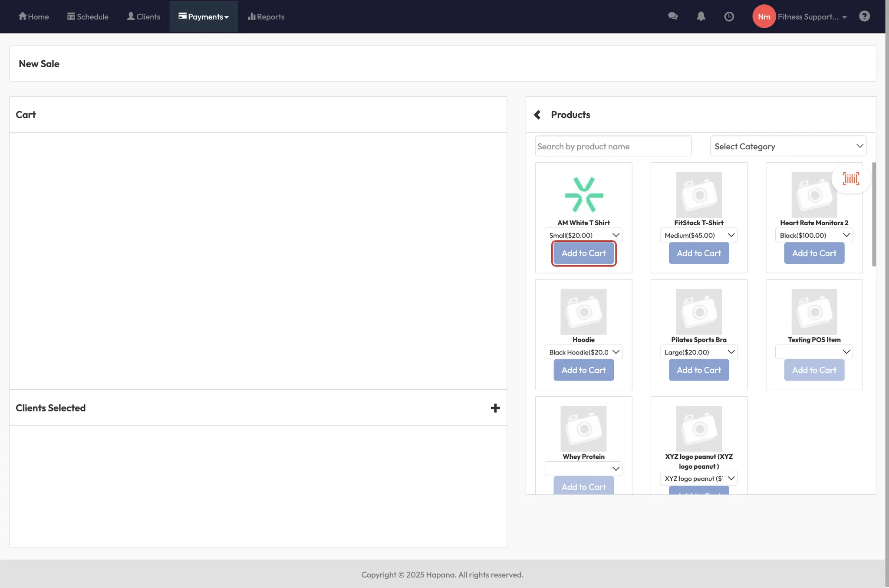The width and height of the screenshot is (889, 588).
Task: Expand the Fitness Support account menu
Action: pos(812,16)
